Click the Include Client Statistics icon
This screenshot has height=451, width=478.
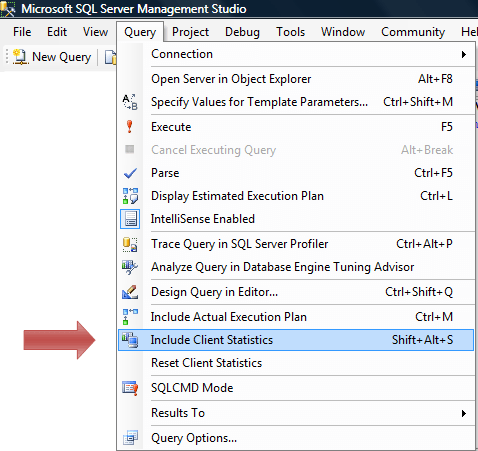pos(130,340)
